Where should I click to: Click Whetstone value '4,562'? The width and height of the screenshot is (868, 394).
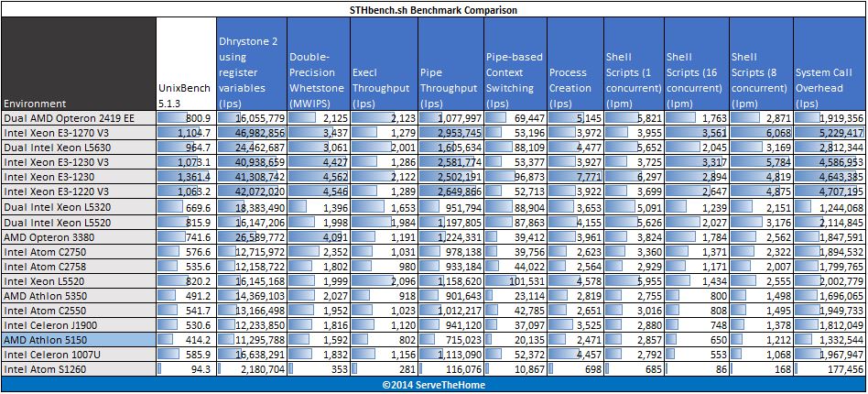(x=334, y=178)
